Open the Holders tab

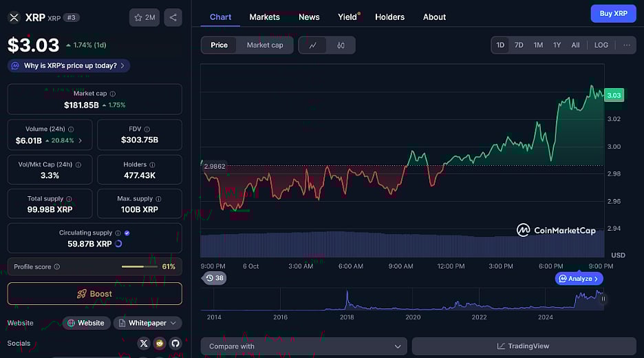pyautogui.click(x=389, y=17)
